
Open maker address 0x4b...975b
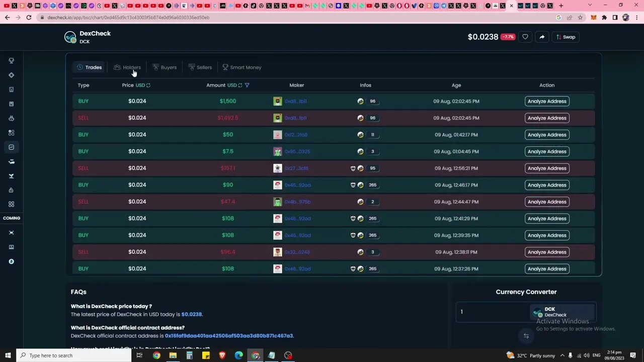(x=297, y=202)
